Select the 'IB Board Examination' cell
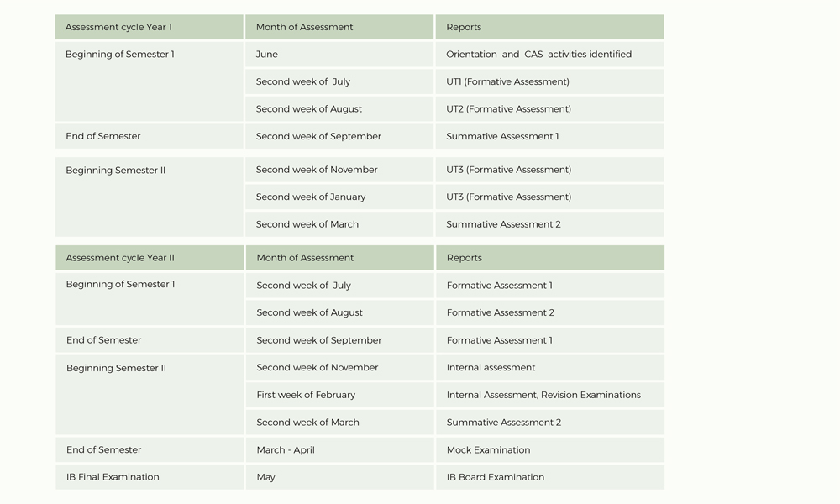840x504 pixels. tap(550, 477)
